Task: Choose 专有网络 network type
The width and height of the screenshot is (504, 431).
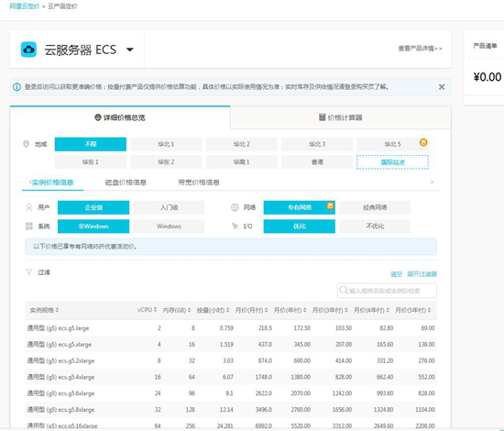Action: (300, 207)
